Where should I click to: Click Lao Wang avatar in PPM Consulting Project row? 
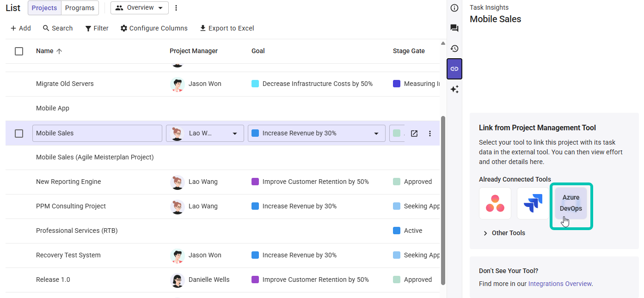pyautogui.click(x=178, y=207)
